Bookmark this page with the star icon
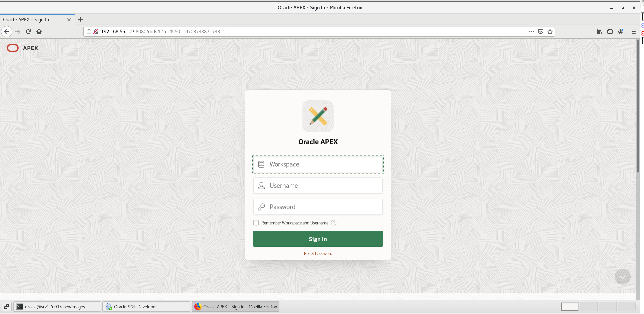The width and height of the screenshot is (644, 314). (550, 32)
